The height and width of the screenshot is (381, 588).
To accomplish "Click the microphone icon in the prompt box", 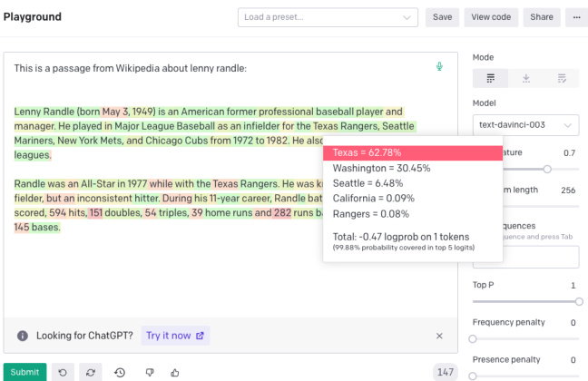I will pos(439,67).
